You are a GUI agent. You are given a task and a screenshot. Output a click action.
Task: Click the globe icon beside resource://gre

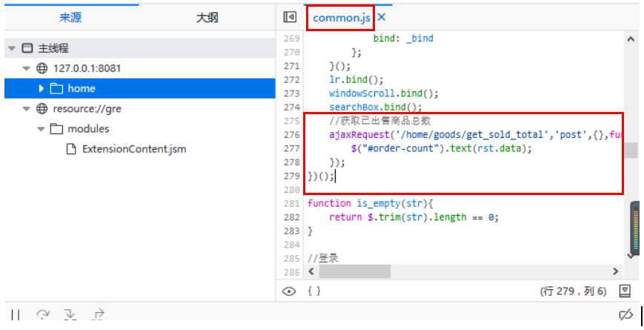click(x=42, y=109)
